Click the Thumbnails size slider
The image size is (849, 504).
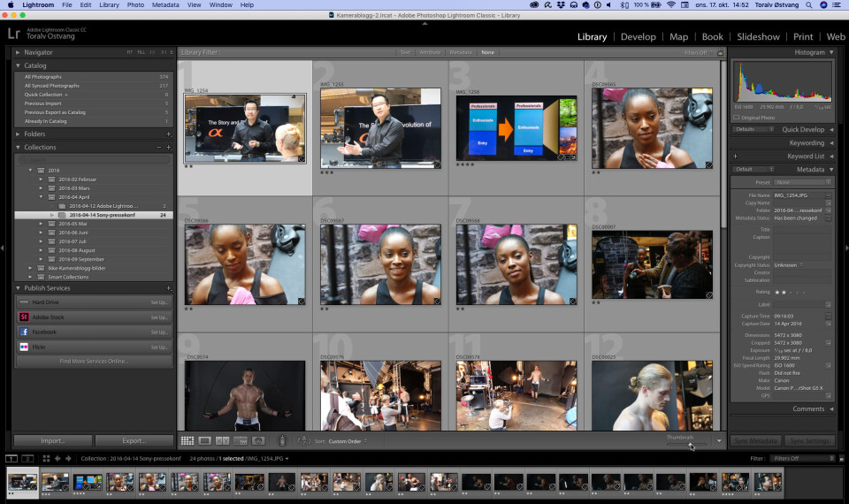[689, 445]
